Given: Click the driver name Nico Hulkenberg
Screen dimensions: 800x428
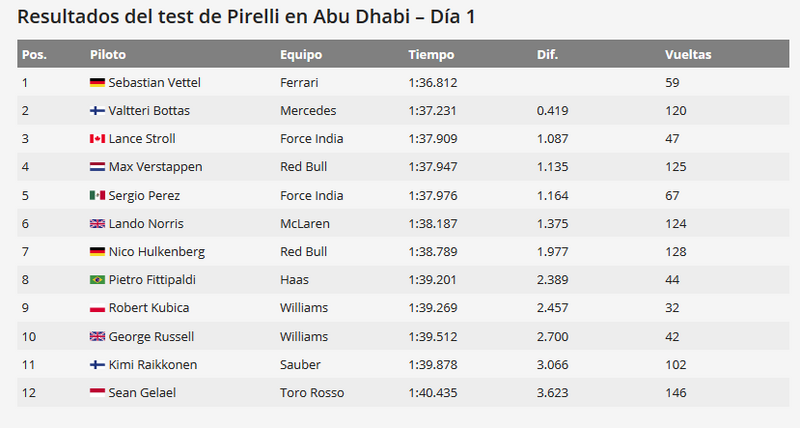Looking at the screenshot, I should coord(157,252).
